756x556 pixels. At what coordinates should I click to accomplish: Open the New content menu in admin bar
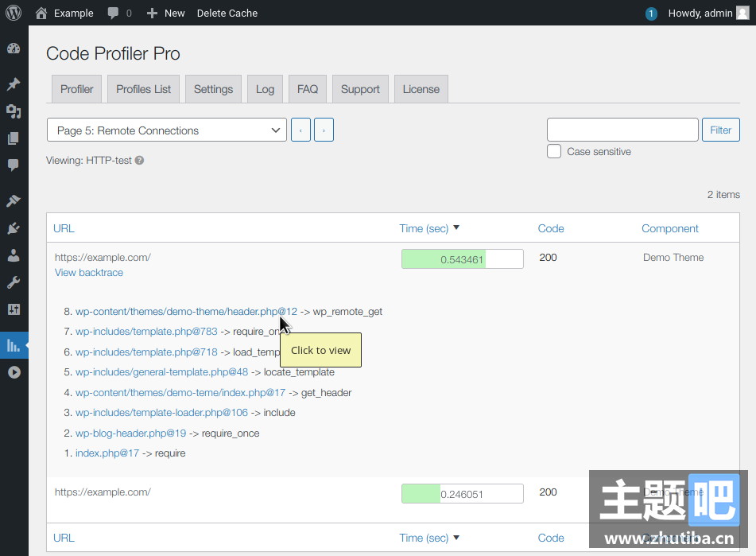click(x=166, y=13)
